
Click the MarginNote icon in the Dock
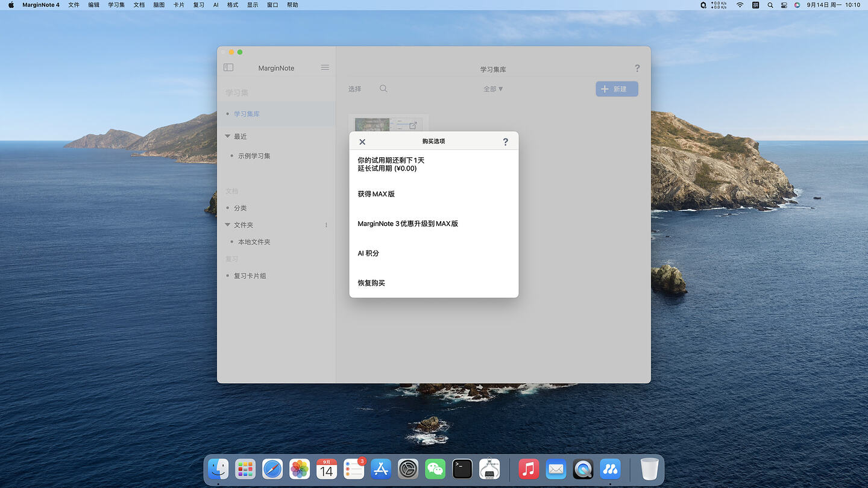click(x=610, y=468)
